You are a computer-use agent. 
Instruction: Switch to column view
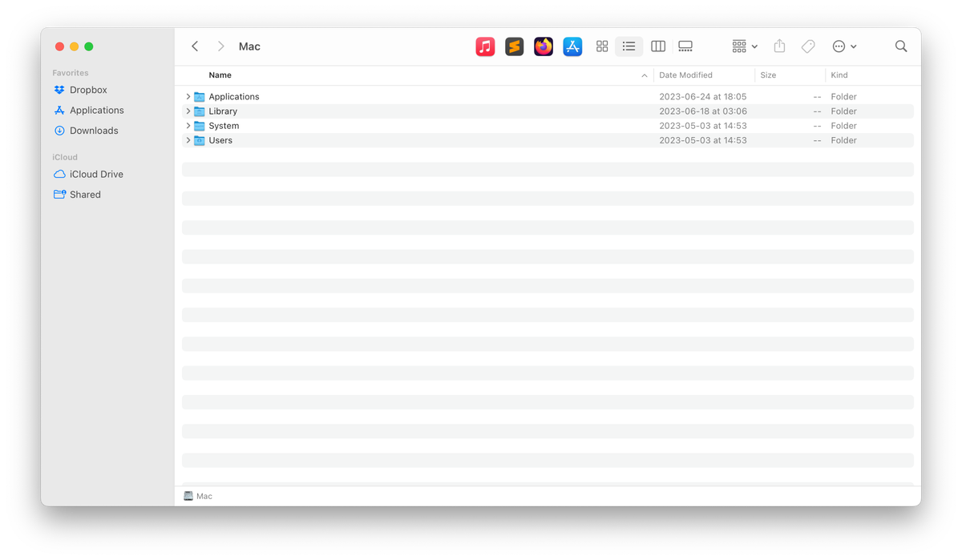(x=658, y=46)
